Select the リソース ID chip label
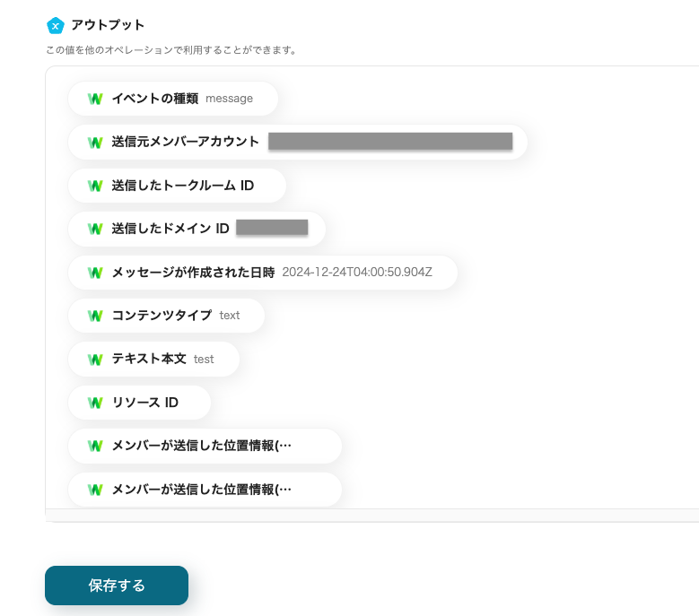The width and height of the screenshot is (699, 616). pos(144,403)
